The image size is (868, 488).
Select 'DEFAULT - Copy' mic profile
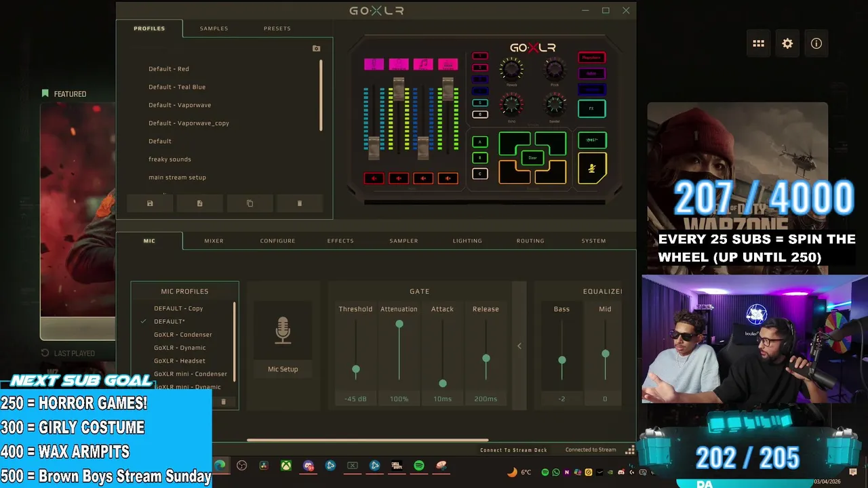pos(178,308)
